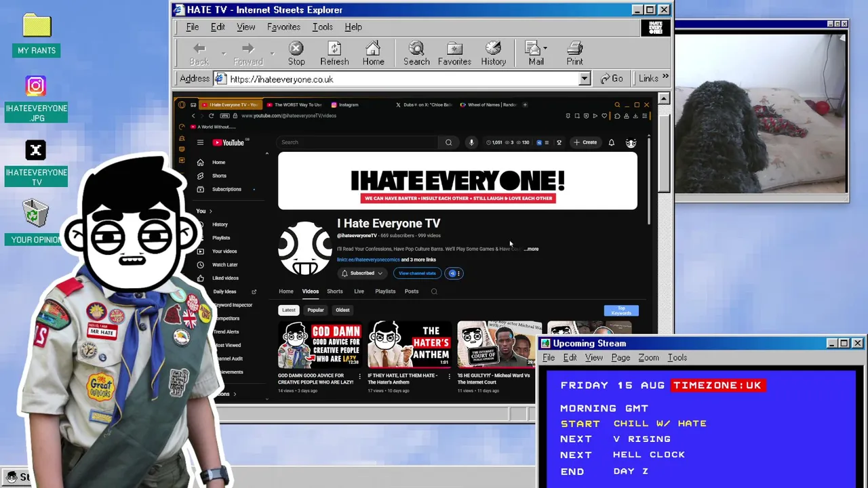Open the Tools menu in Explorer
The image size is (868, 488).
click(x=322, y=27)
